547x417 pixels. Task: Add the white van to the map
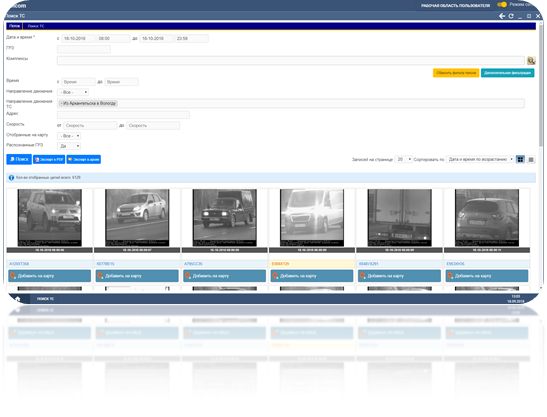click(312, 276)
